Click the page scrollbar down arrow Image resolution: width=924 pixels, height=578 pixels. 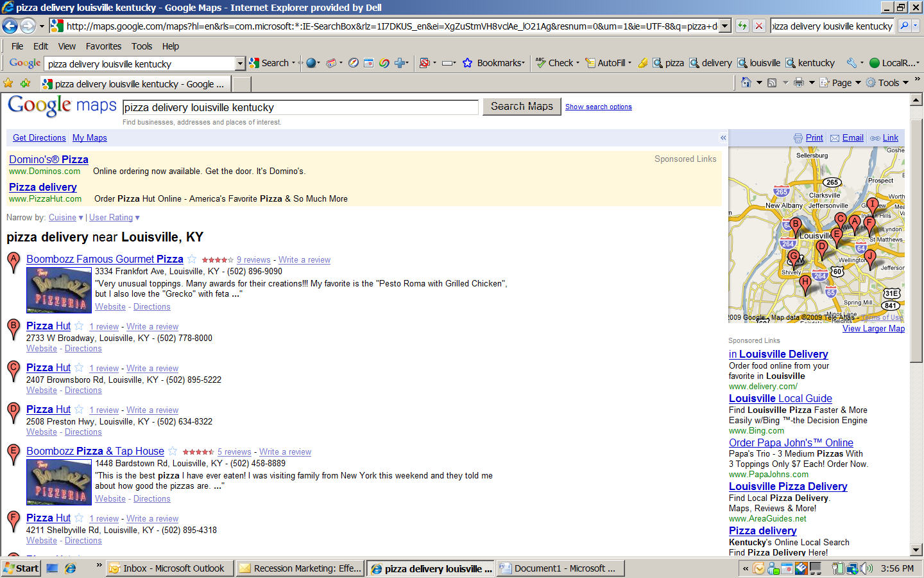pos(916,550)
